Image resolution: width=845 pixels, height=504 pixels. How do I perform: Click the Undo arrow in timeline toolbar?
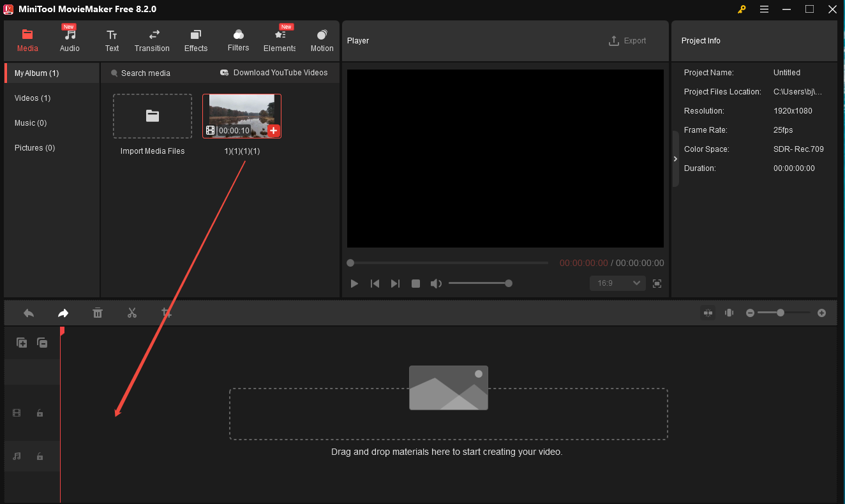tap(29, 313)
